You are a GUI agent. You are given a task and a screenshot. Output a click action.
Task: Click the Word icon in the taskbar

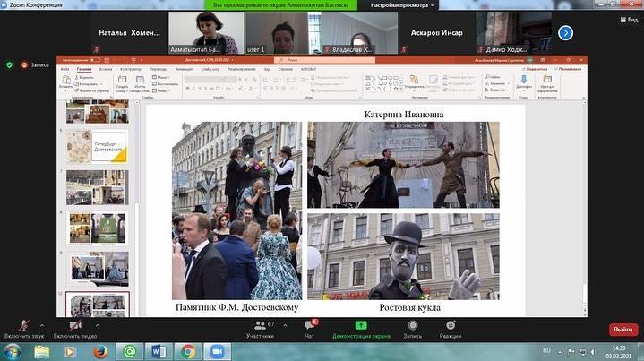click(x=158, y=351)
